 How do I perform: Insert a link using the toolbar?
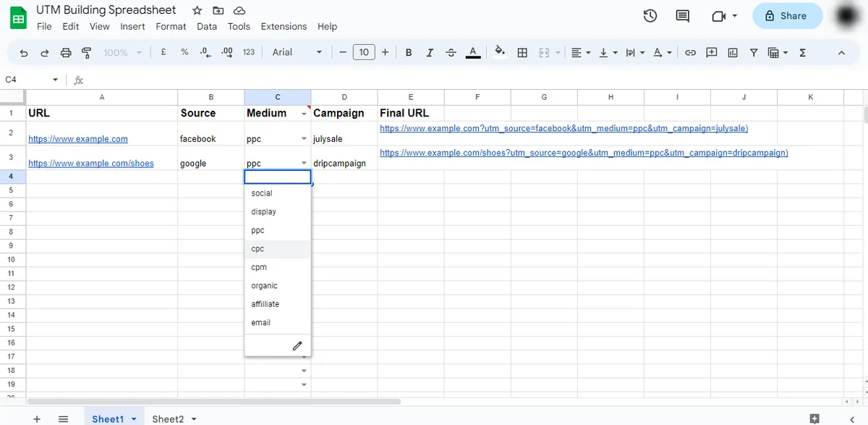(x=689, y=52)
